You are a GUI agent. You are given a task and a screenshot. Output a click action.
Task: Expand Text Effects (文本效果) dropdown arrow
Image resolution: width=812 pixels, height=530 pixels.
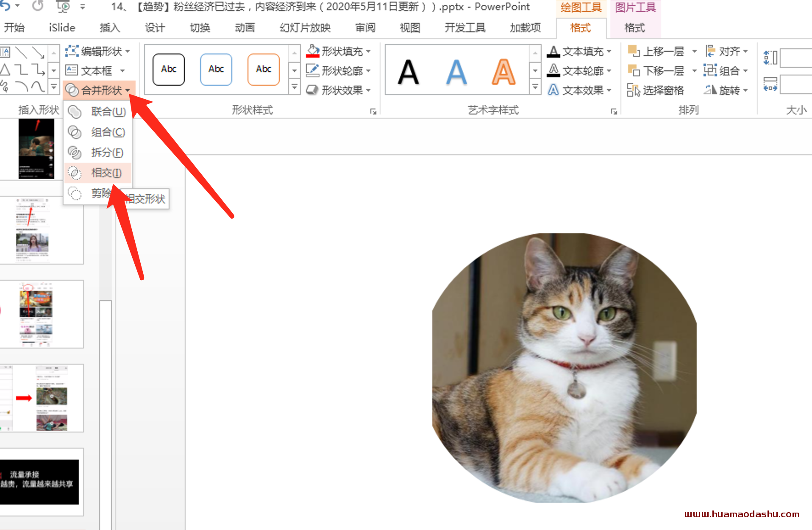609,90
